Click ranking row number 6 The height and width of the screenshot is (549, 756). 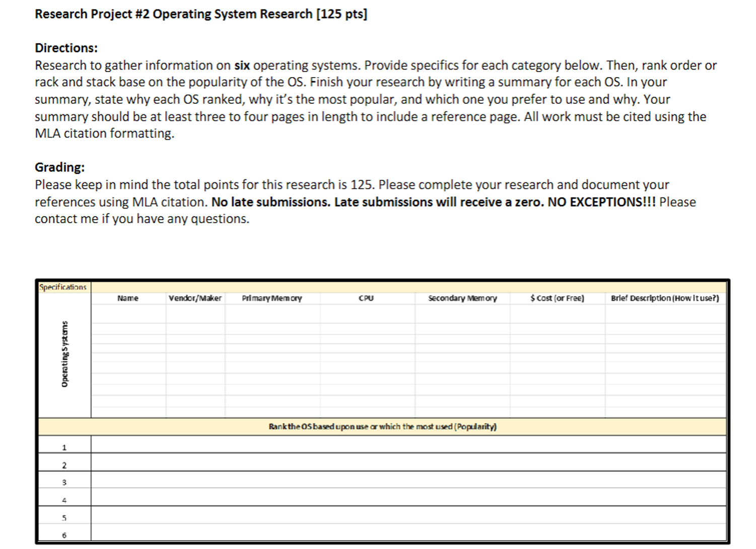click(63, 535)
